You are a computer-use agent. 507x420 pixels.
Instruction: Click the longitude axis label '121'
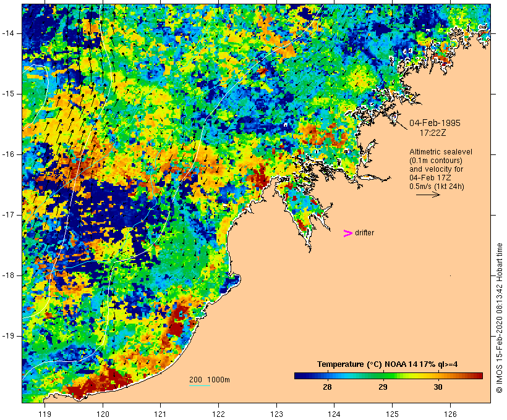160,414
